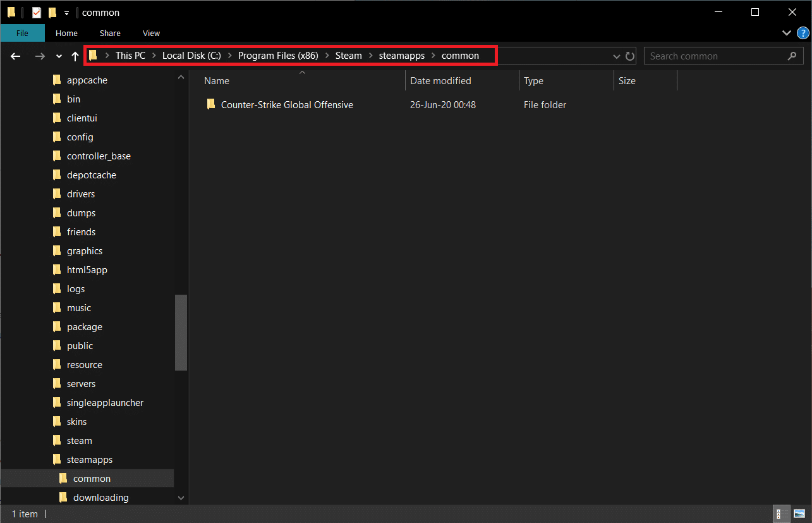Select the dumps folder in sidebar

[x=81, y=213]
